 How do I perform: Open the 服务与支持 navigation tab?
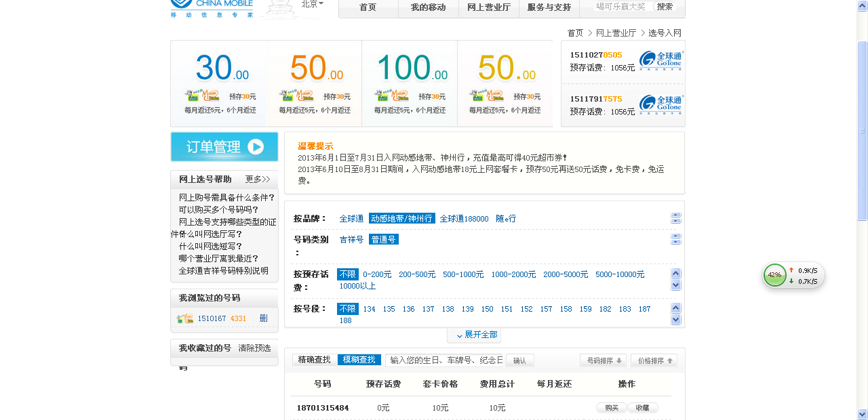[x=549, y=7]
